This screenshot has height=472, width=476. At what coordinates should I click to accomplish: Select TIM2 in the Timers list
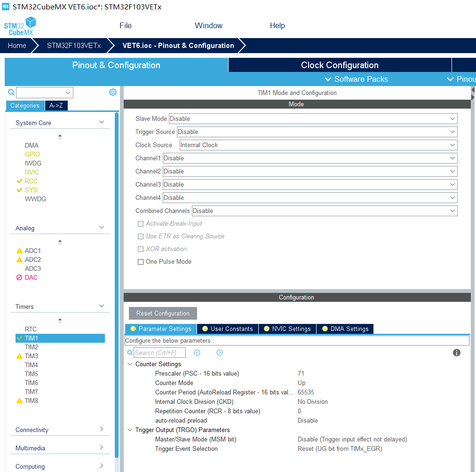coord(31,347)
